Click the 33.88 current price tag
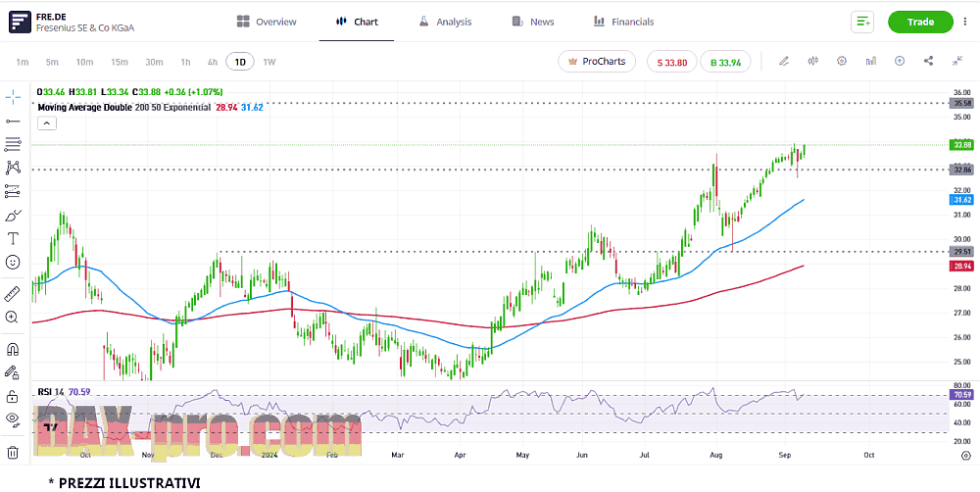980x492 pixels. [x=960, y=145]
